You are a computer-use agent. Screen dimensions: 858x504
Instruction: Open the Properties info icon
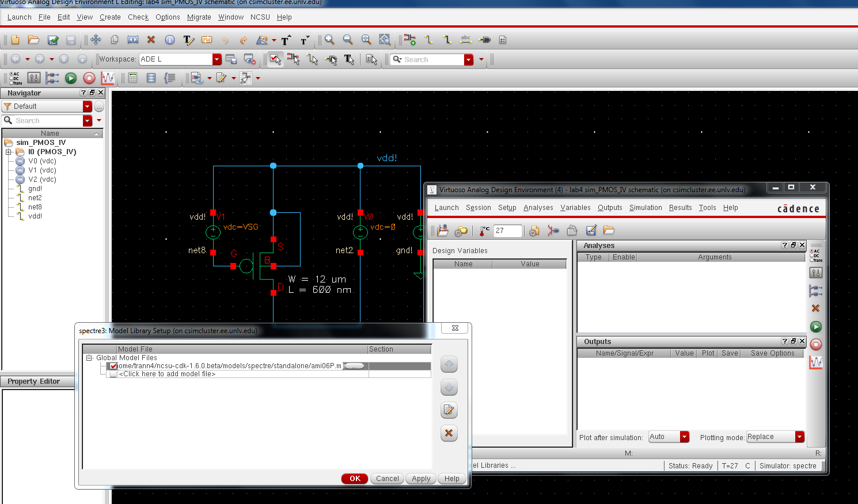170,40
